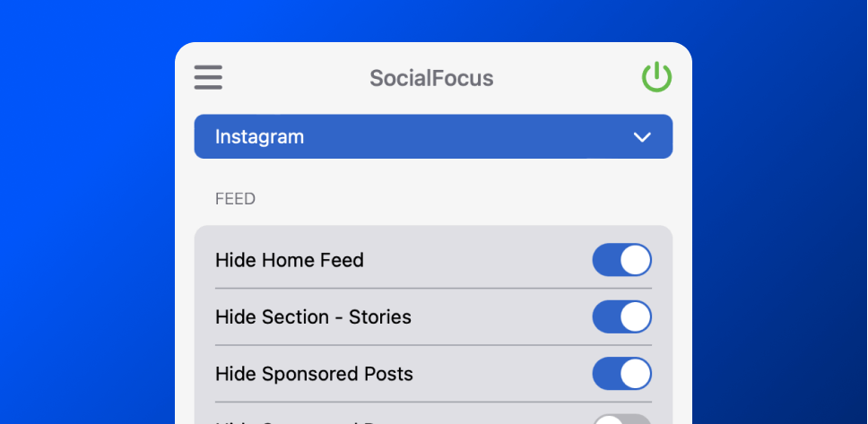Turn off the Hide Sponsored Posts switch

point(621,373)
